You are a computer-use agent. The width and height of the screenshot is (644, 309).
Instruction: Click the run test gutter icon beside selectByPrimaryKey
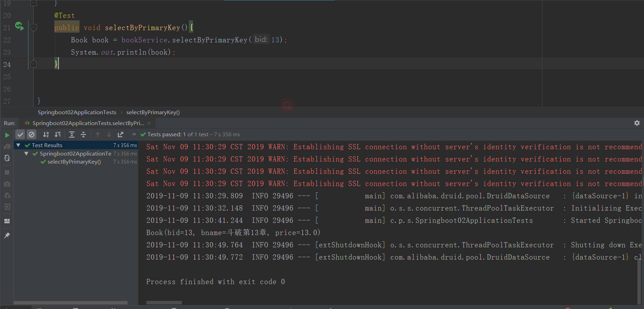point(19,26)
